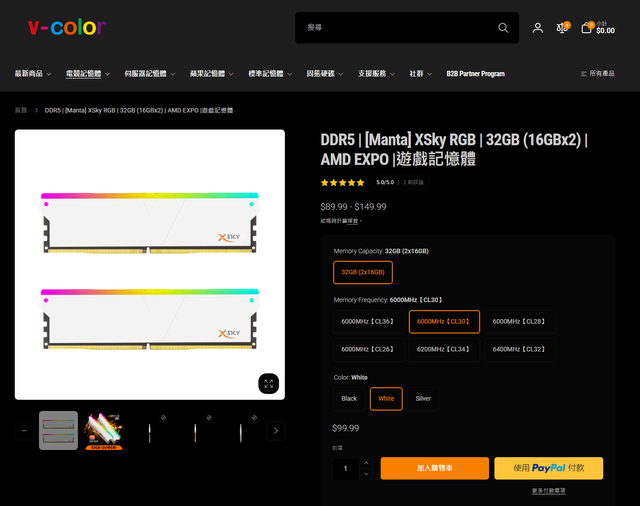The height and width of the screenshot is (506, 640).
Task: Select 6000MHz CL26 frequency option
Action: point(368,349)
